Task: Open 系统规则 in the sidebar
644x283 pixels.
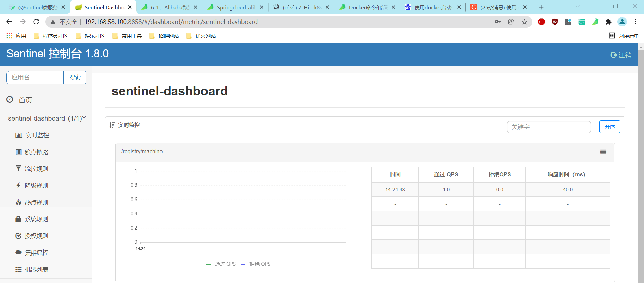Action: [x=32, y=219]
